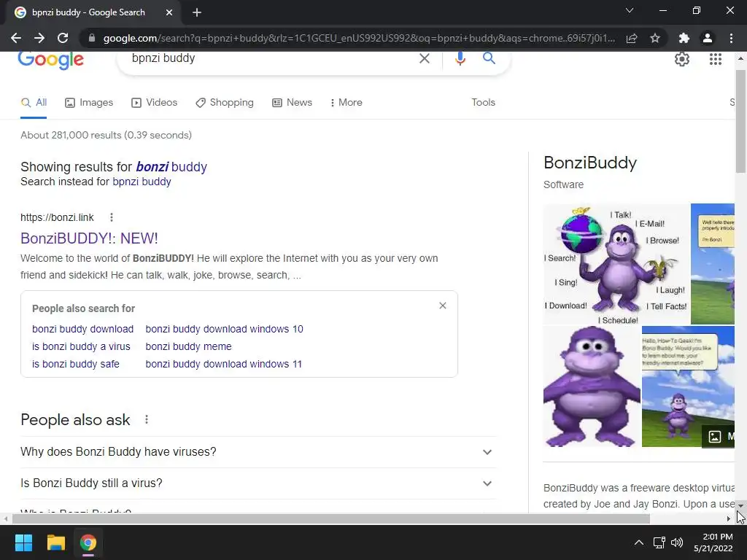Bookmark this page with the star icon
The height and width of the screenshot is (560, 747).
click(x=655, y=38)
